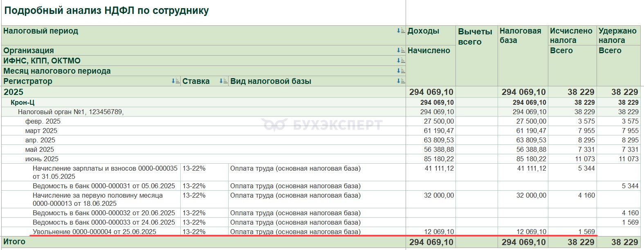
Task: Open Ведомость в банк 0000-000031 от 05.06.2025
Action: [x=104, y=186]
